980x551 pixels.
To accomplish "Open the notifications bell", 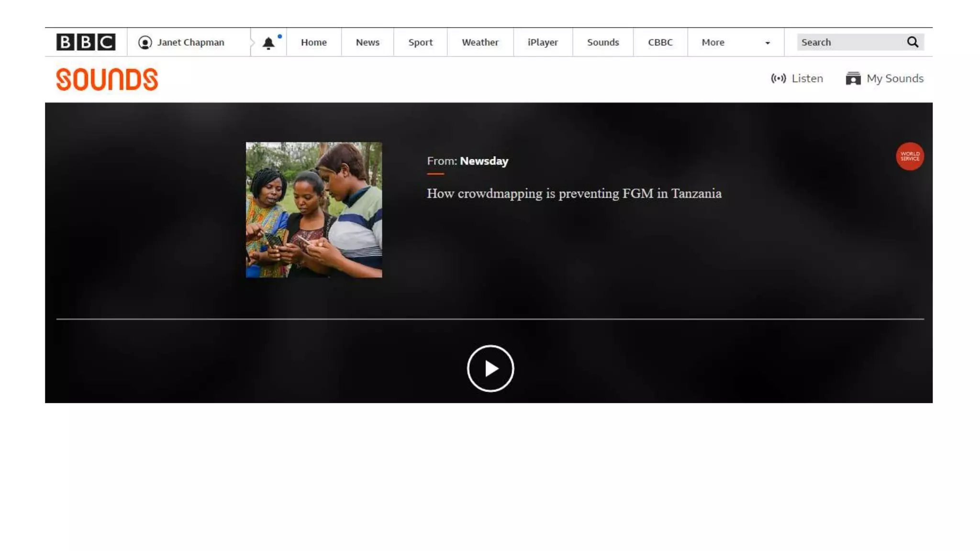I will coord(268,43).
